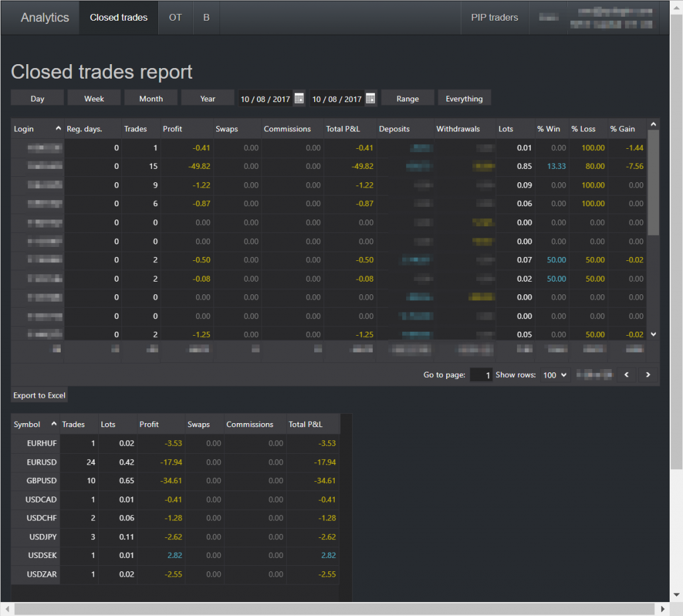
Task: Open the Show rows dropdown
Action: click(554, 374)
